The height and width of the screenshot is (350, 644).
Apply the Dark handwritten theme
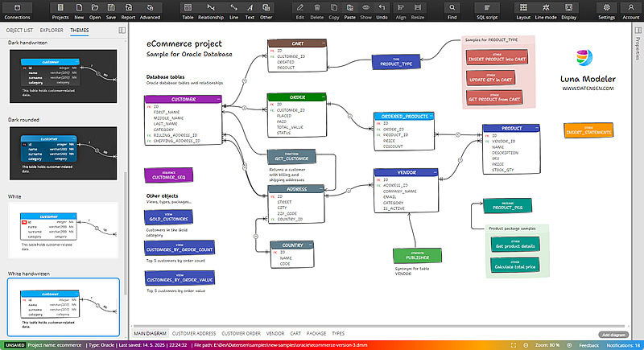[64, 76]
